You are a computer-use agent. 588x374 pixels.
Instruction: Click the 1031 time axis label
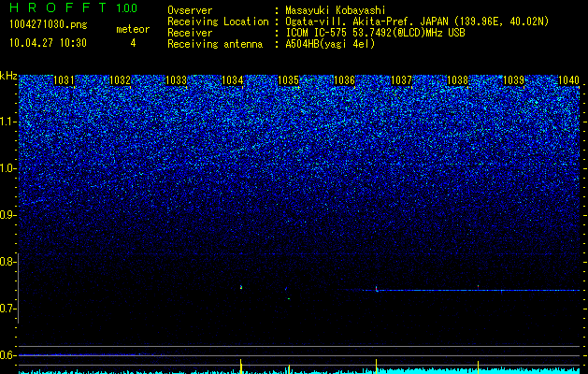click(x=64, y=80)
